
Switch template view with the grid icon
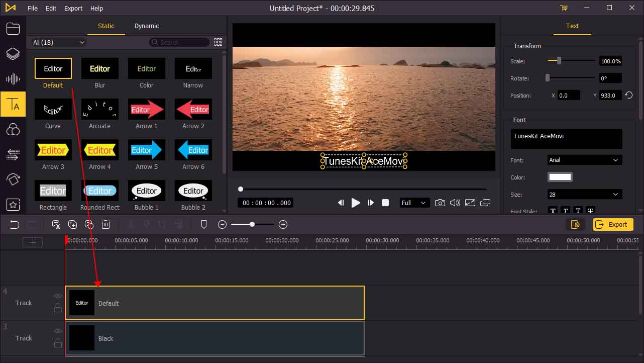pos(219,42)
